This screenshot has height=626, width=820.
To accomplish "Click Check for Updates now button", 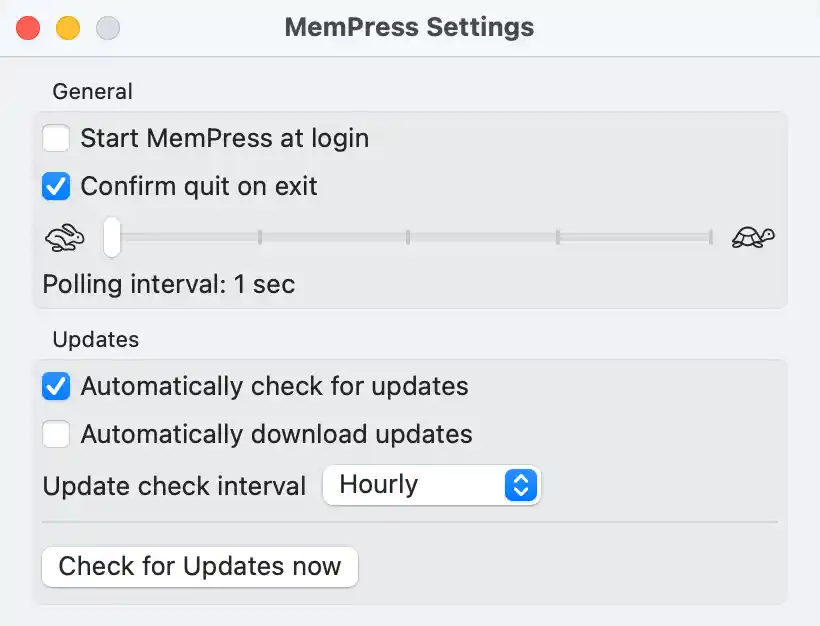I will click(200, 566).
